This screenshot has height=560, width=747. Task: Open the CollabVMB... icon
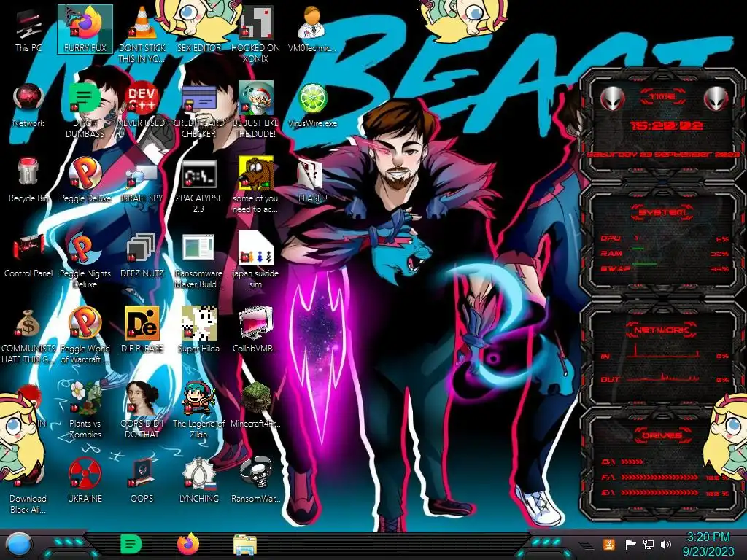coord(255,330)
